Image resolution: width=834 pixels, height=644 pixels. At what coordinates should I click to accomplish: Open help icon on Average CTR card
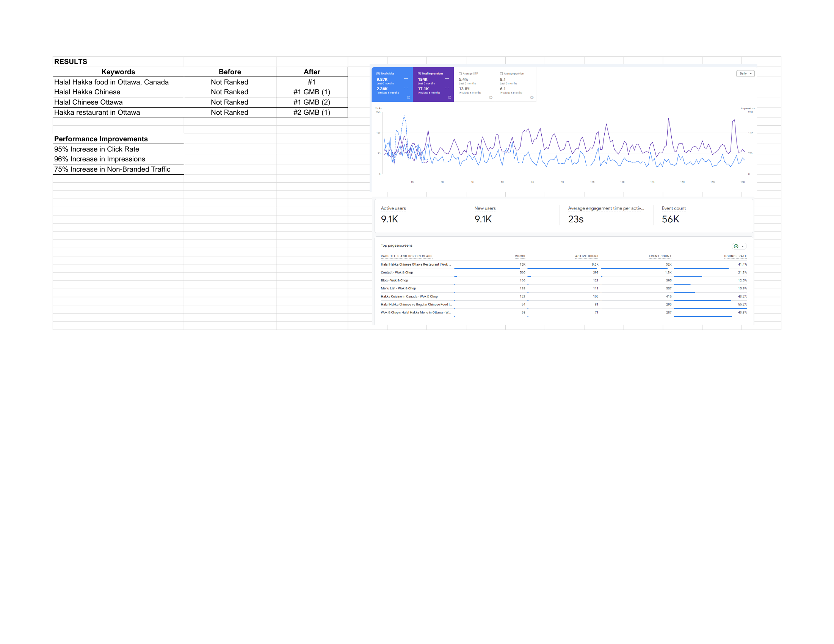[x=491, y=97]
